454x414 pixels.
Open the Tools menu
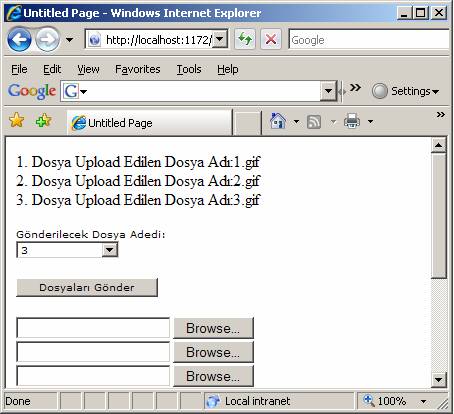pyautogui.click(x=189, y=69)
